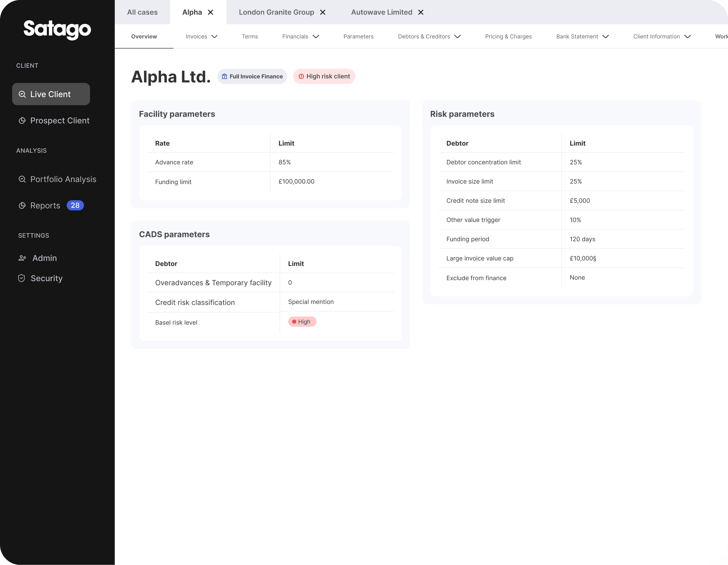This screenshot has height=565, width=728.
Task: Click the Reports 28 count badge
Action: 75,205
